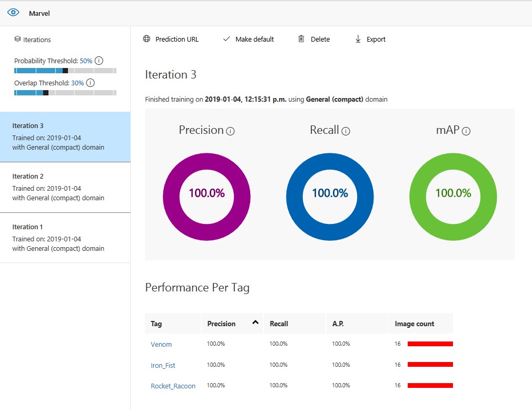The height and width of the screenshot is (410, 532).
Task: Click the Probability Threshold slider handle
Action: (65, 71)
